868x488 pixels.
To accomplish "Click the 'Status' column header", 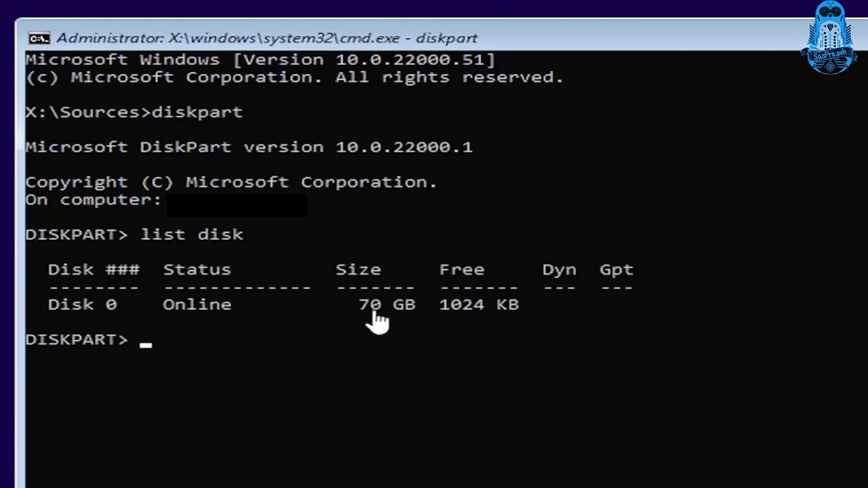I will click(x=197, y=269).
